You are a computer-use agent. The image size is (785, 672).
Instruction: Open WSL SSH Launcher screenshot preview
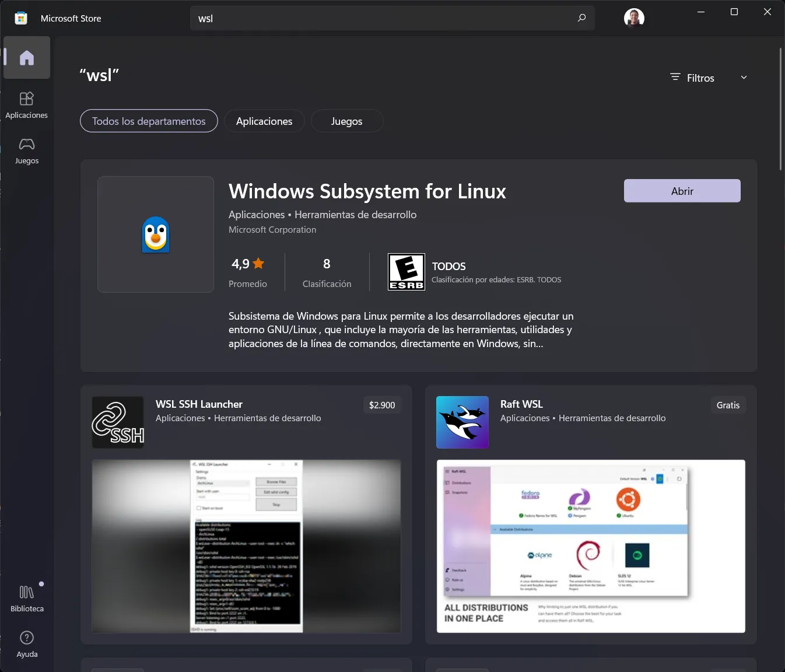(246, 546)
